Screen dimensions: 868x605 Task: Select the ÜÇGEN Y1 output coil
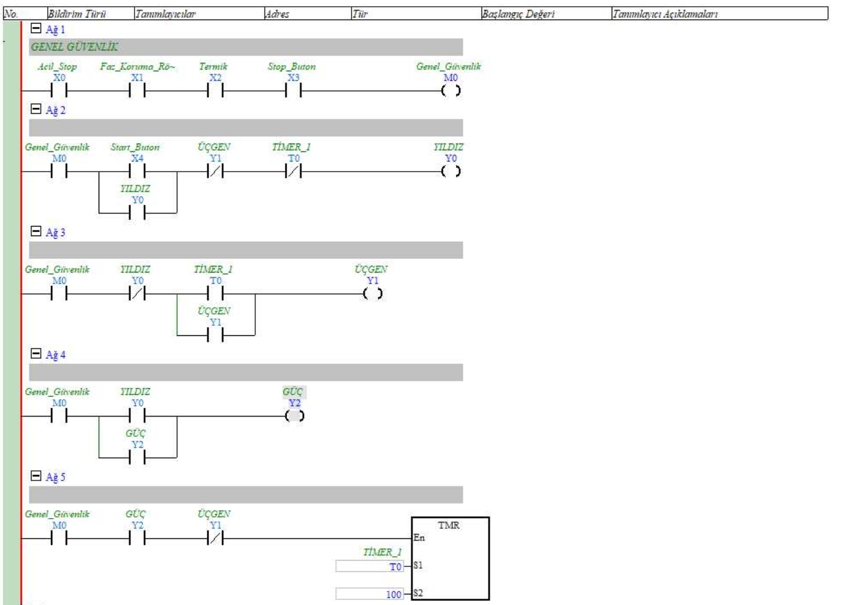[x=372, y=293]
